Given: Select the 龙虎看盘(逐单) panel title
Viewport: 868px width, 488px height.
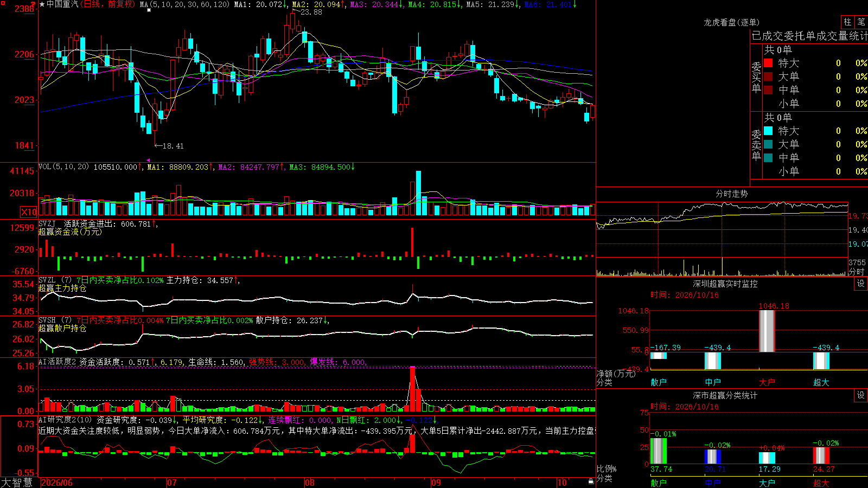Looking at the screenshot, I should click(731, 22).
